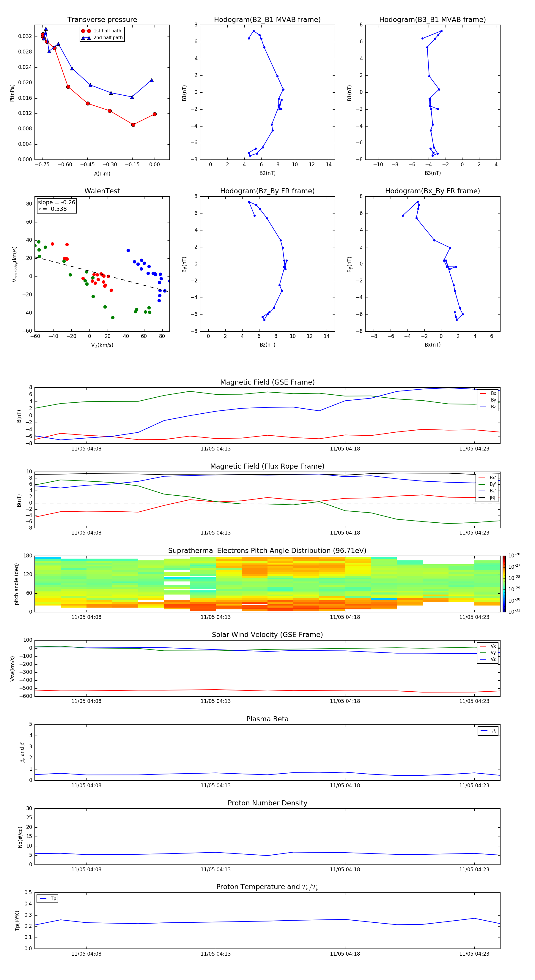Image resolution: width=535 pixels, height=980 pixels.
Task: Select the By' entry in Flux Rope legend
Action: pos(487,484)
